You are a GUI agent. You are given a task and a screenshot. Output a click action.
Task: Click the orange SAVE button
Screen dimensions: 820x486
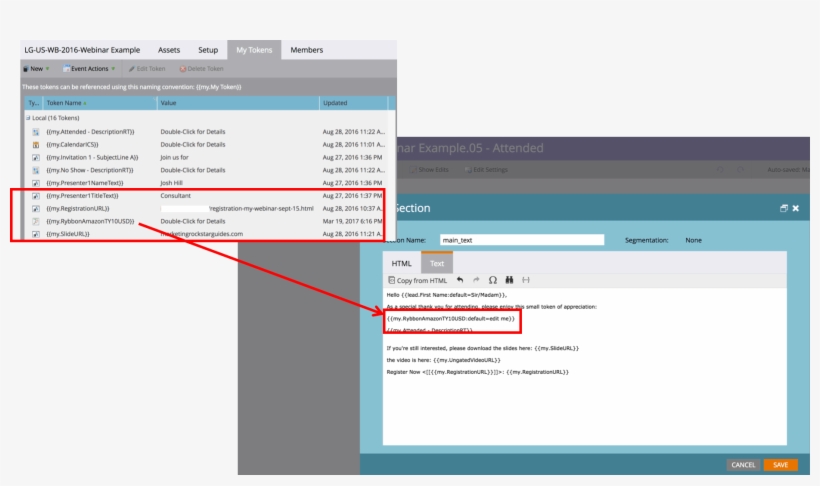click(780, 465)
